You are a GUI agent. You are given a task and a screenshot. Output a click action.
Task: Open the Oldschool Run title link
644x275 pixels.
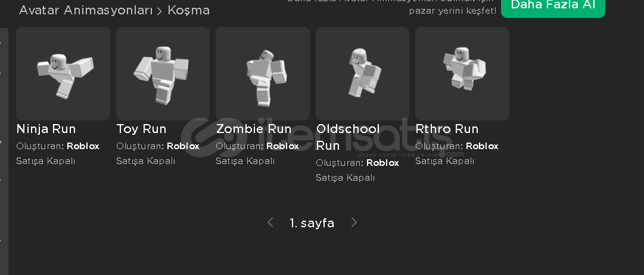[x=348, y=137]
